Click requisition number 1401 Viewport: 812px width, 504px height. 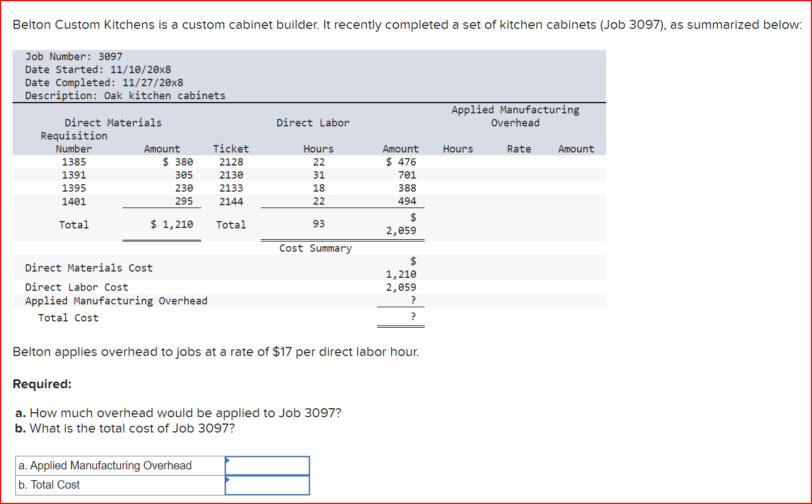click(74, 201)
